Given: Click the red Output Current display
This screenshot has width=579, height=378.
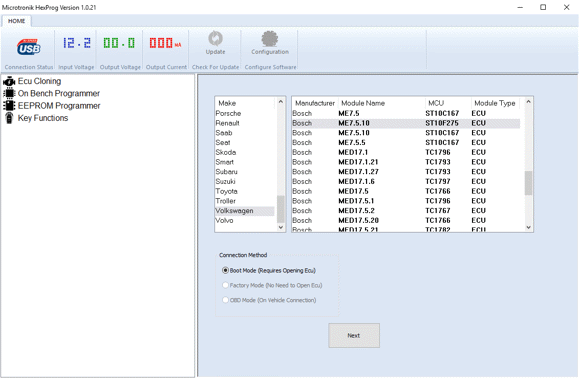Looking at the screenshot, I should [x=165, y=43].
